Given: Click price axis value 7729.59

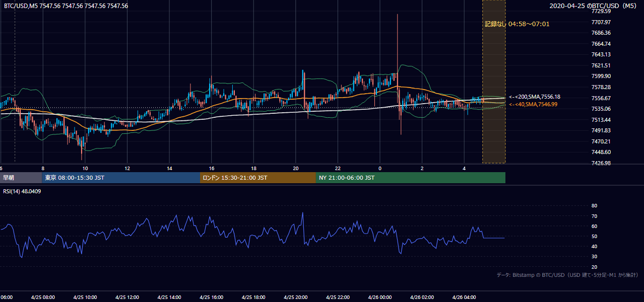Looking at the screenshot, I should point(601,11).
